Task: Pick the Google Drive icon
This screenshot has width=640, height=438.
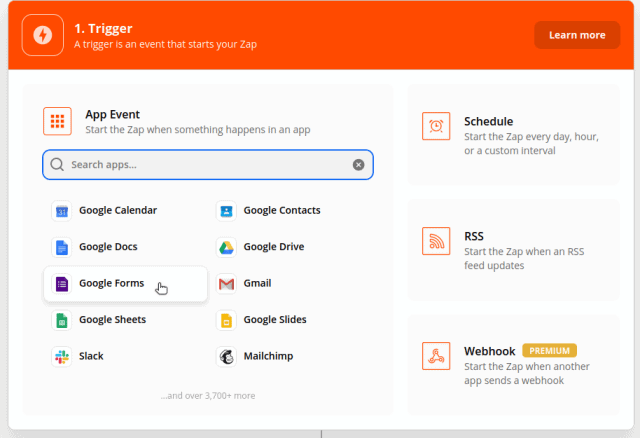Action: point(226,247)
